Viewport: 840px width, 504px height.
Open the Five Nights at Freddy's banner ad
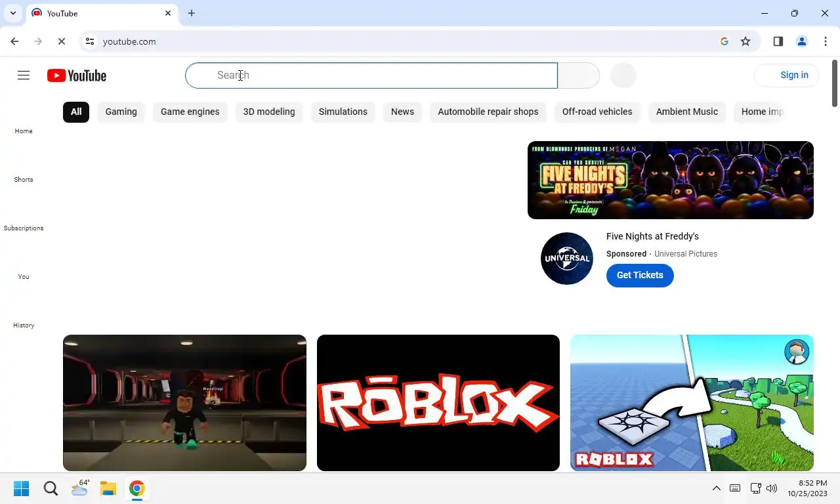(671, 180)
